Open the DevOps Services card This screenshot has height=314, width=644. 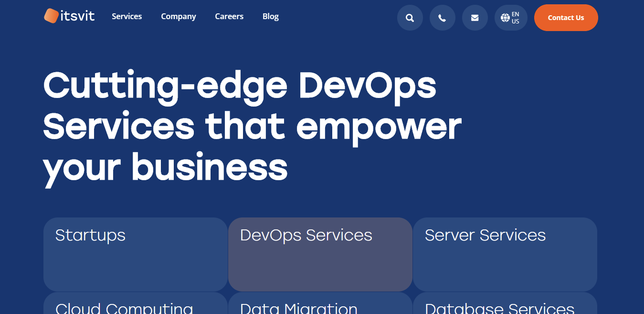[x=320, y=254]
